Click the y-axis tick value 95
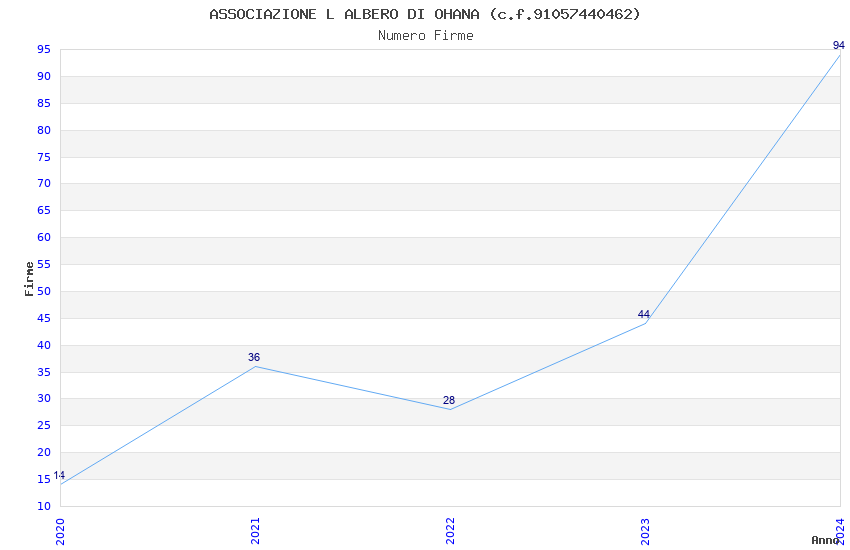This screenshot has height=550, width=850. (44, 50)
